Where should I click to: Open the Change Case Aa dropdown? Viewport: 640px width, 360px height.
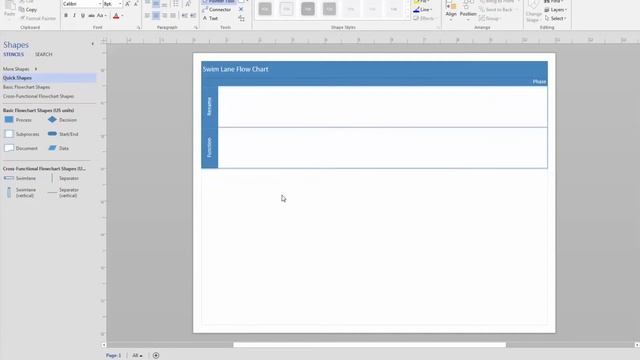(x=102, y=16)
